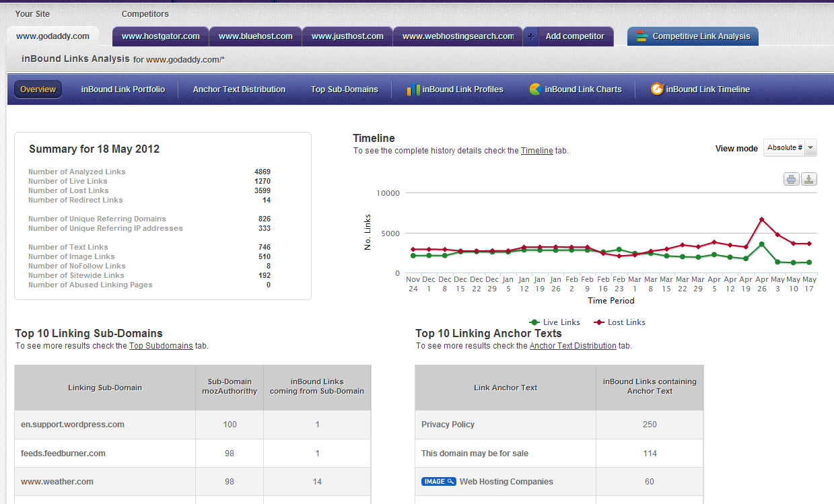
Task: Click the Number of Image Links value 510
Action: [x=265, y=256]
